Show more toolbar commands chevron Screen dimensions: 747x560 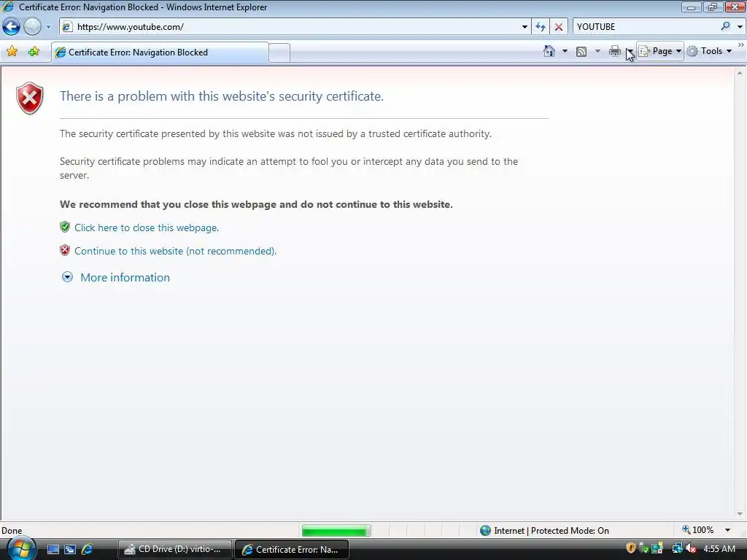click(741, 45)
